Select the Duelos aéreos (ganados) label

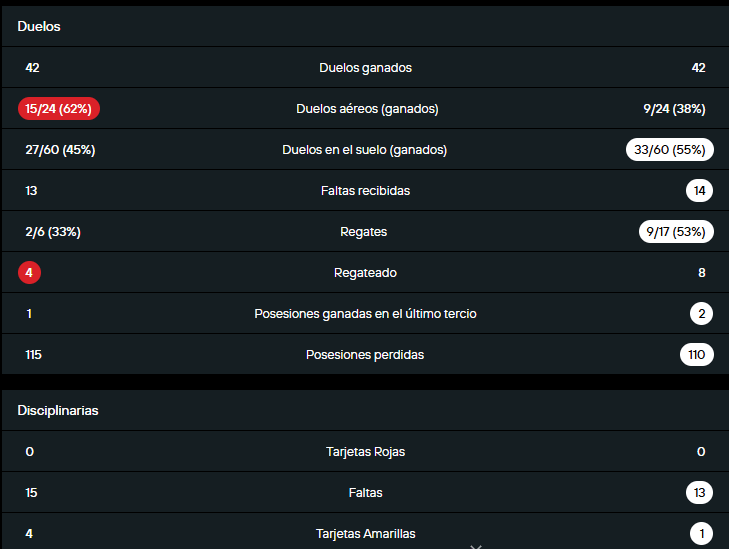[x=367, y=109]
